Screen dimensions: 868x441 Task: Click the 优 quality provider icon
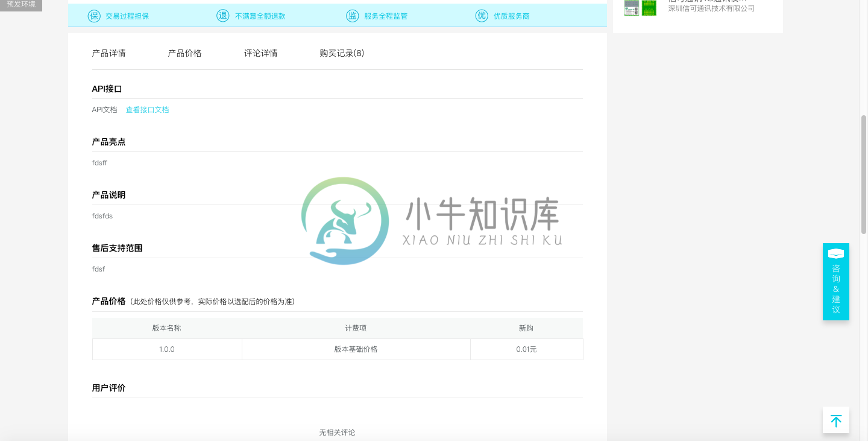[x=482, y=16]
